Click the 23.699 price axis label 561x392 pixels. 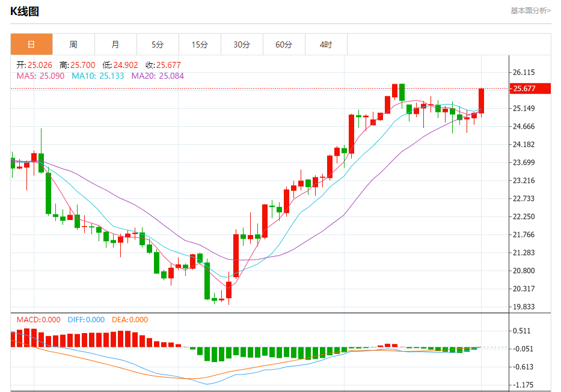point(524,162)
